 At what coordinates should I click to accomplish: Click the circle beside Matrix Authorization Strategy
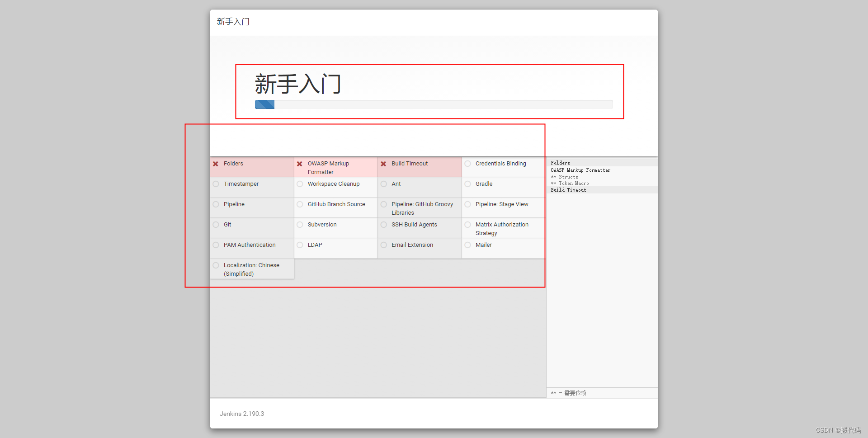pos(467,225)
